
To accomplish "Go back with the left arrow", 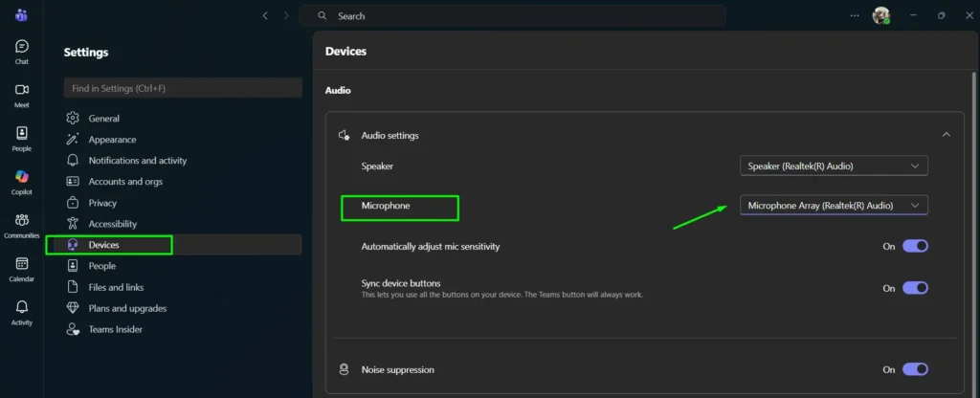I will 266,15.
